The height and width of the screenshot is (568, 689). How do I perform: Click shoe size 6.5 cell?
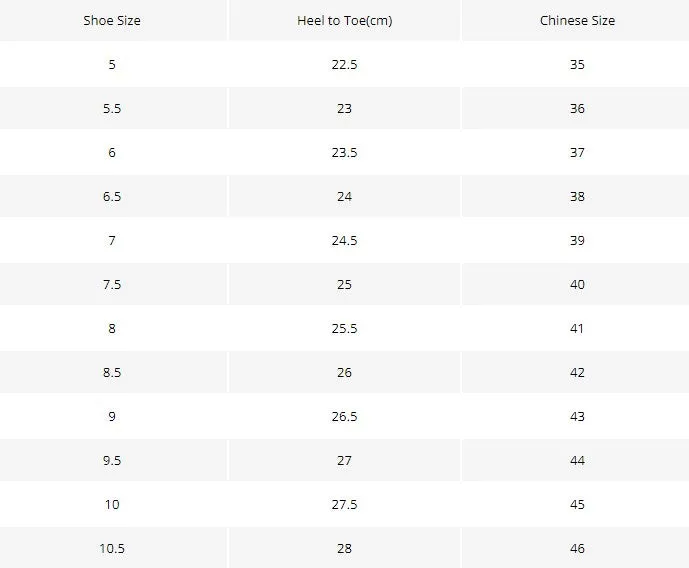click(x=112, y=196)
